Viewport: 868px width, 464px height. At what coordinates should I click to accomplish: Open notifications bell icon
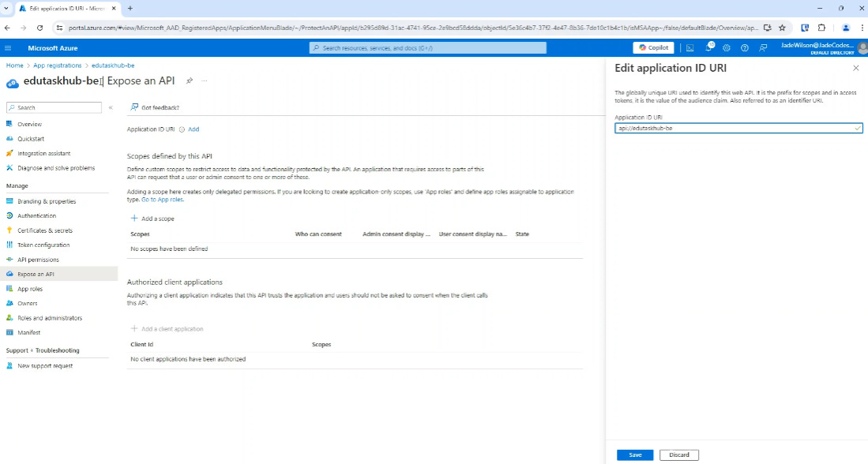click(708, 48)
